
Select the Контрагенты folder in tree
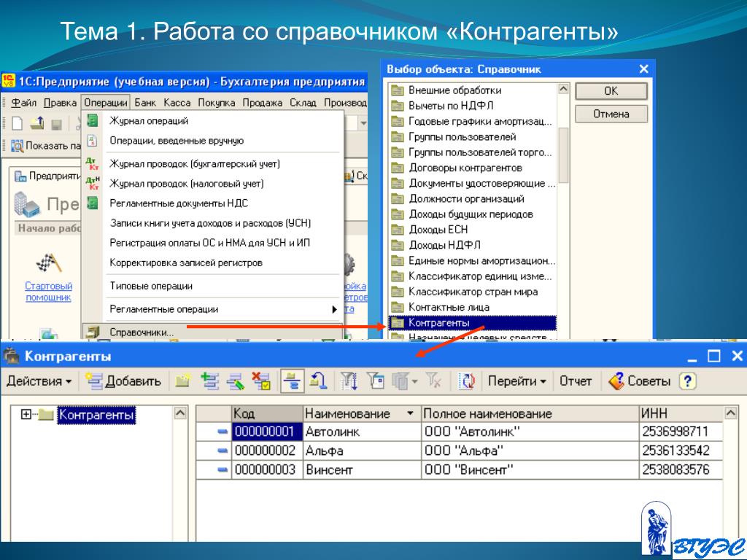coord(96,415)
